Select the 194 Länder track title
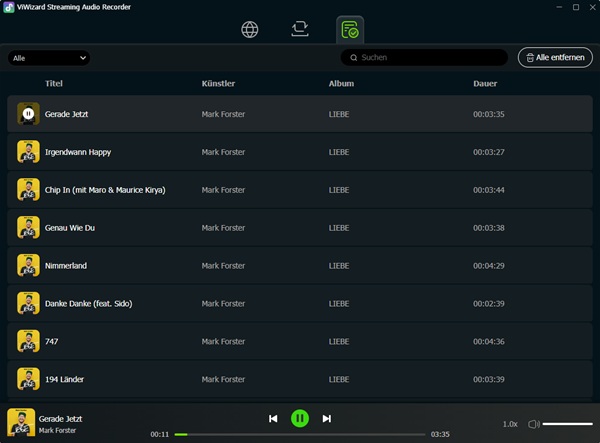 (64, 379)
